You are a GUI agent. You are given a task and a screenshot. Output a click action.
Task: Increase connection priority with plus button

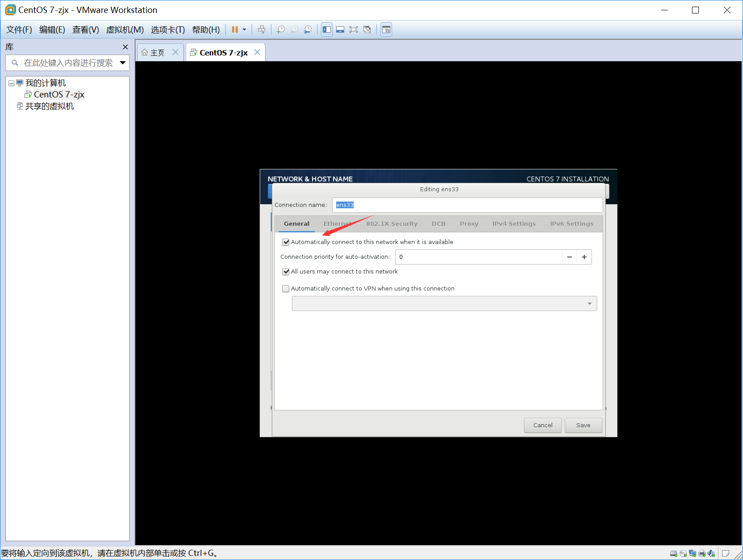tap(584, 257)
